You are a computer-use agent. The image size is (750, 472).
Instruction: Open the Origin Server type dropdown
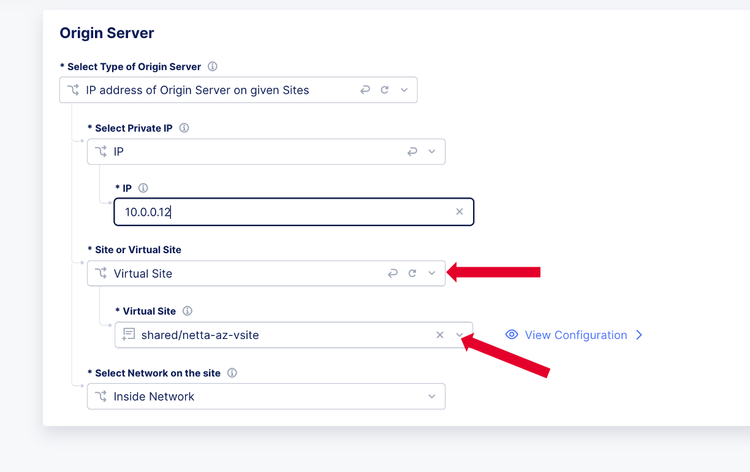(404, 90)
